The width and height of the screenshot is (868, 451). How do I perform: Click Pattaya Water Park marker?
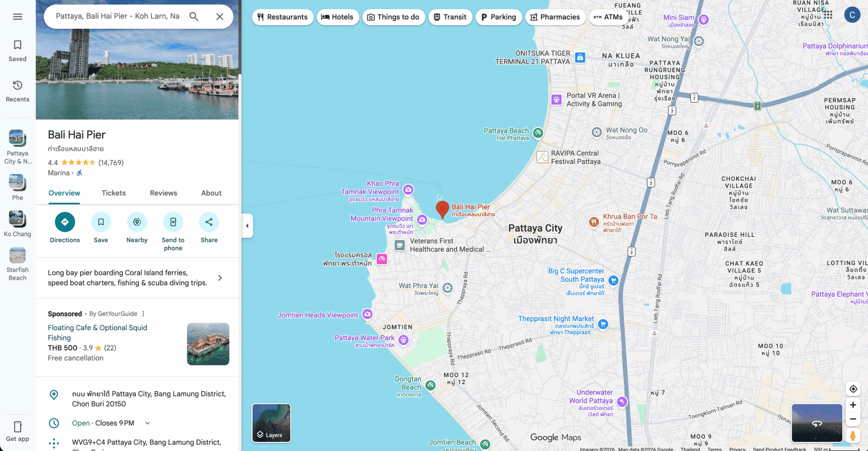pyautogui.click(x=404, y=340)
